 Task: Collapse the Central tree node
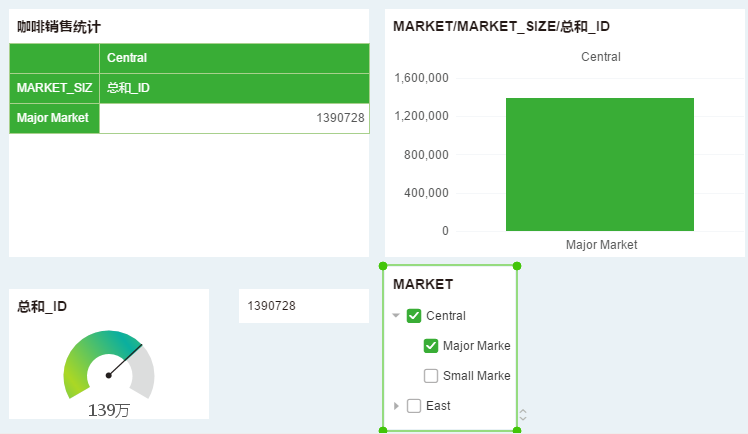(x=397, y=316)
